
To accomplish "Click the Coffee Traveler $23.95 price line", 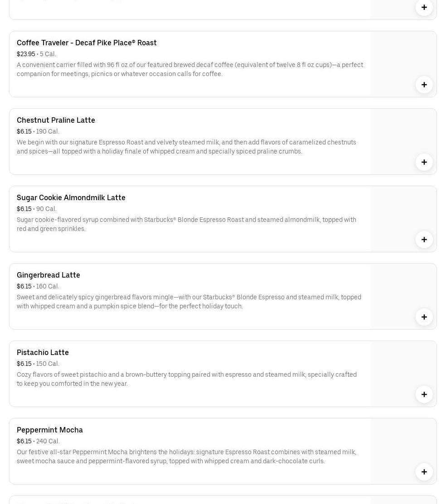I will coord(36,54).
